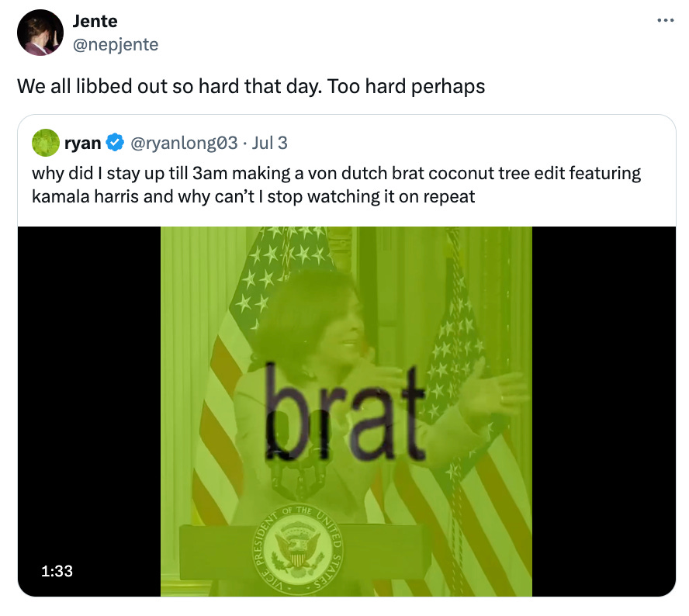Click ryan's green profile avatar

coord(46,143)
